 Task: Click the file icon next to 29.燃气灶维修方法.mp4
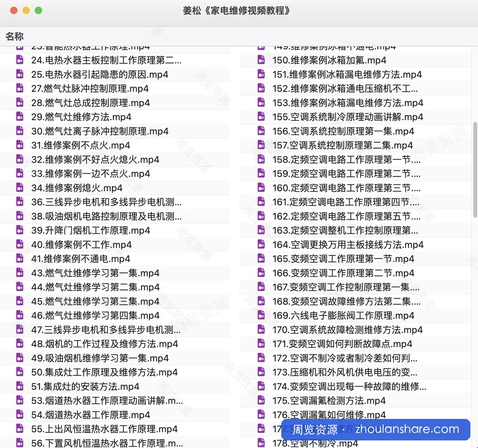[20, 116]
